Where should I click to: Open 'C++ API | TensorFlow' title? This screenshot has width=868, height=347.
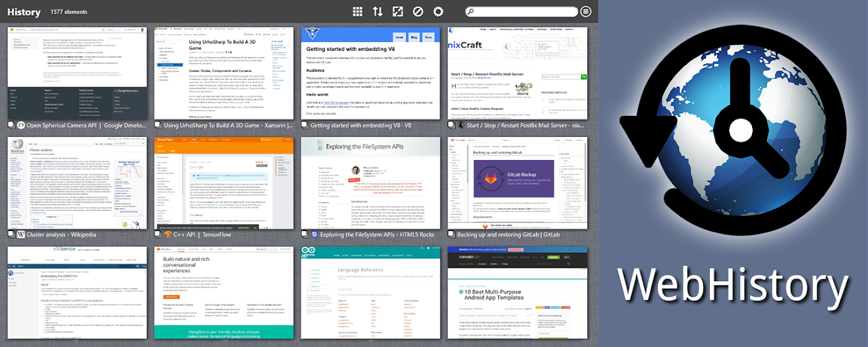point(203,234)
